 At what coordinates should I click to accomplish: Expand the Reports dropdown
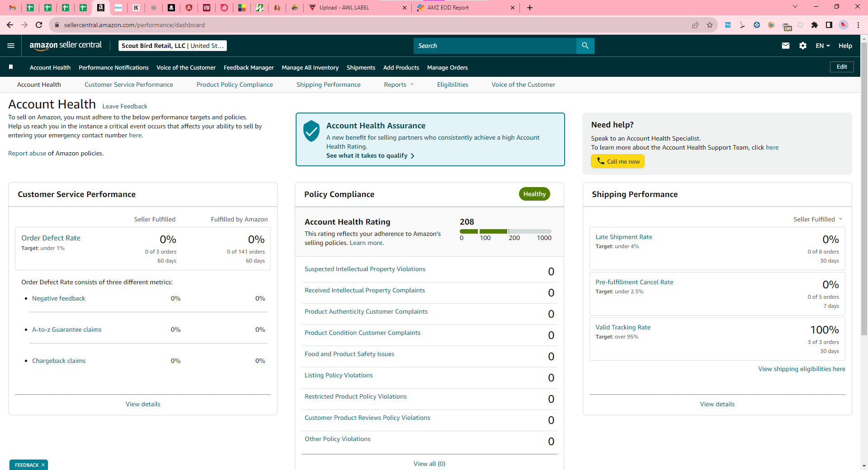coord(399,85)
